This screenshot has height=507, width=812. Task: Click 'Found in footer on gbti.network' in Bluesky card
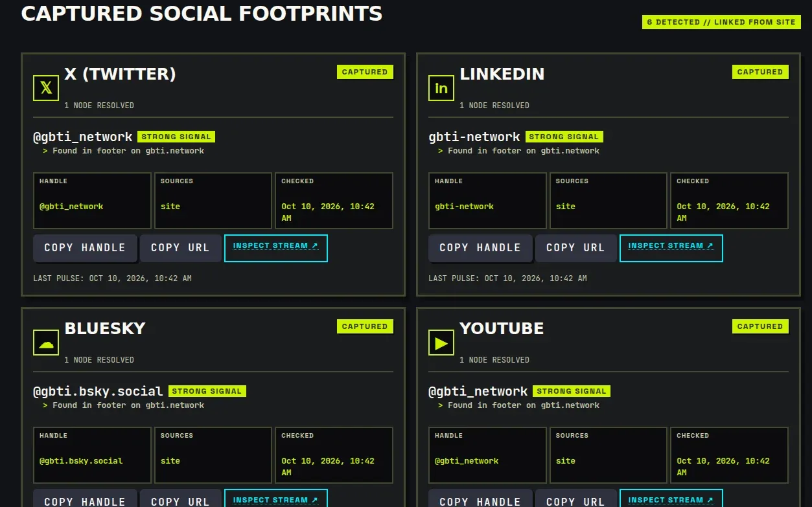(x=128, y=405)
